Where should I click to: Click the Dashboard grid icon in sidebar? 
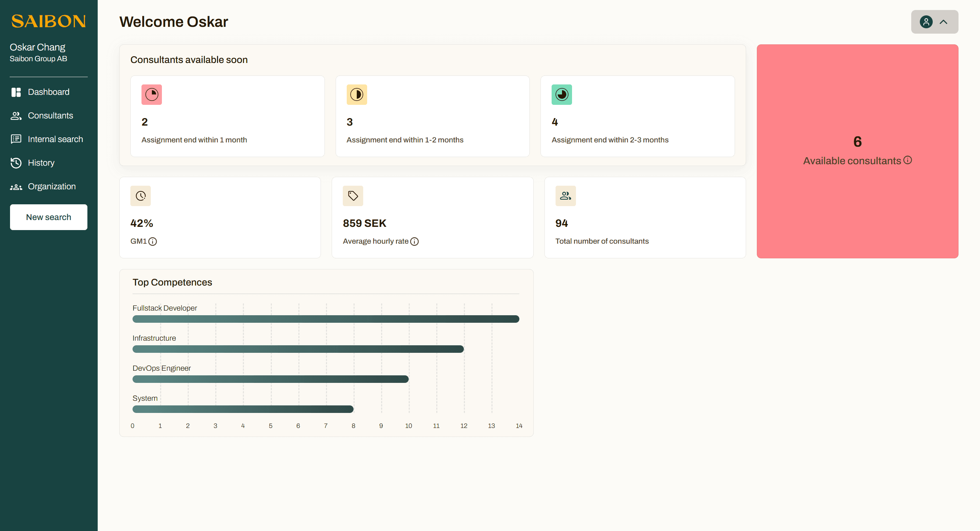[16, 92]
